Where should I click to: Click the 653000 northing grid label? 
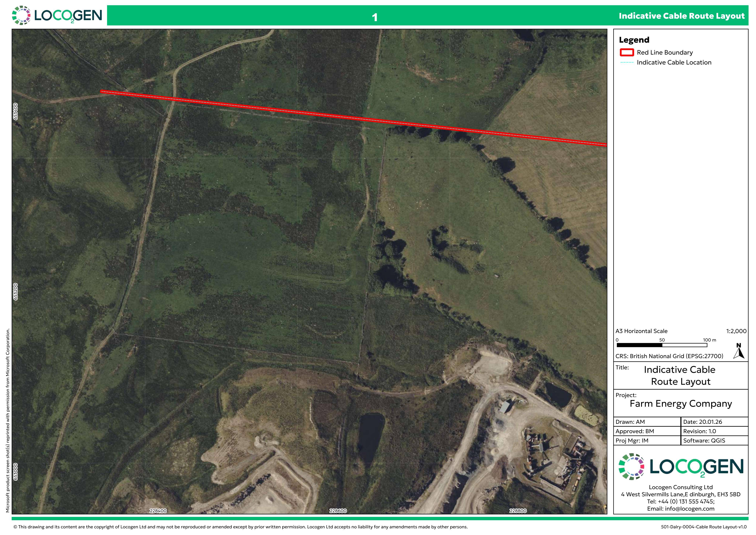(x=16, y=471)
